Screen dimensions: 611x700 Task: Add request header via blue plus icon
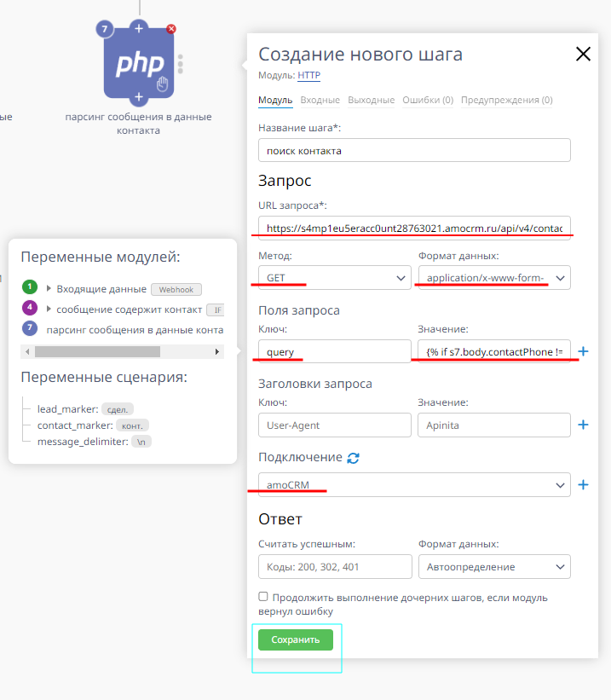pyautogui.click(x=582, y=425)
